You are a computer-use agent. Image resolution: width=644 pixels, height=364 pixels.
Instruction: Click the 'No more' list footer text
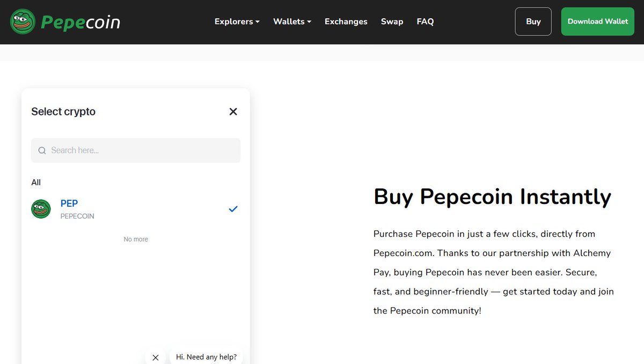click(136, 239)
